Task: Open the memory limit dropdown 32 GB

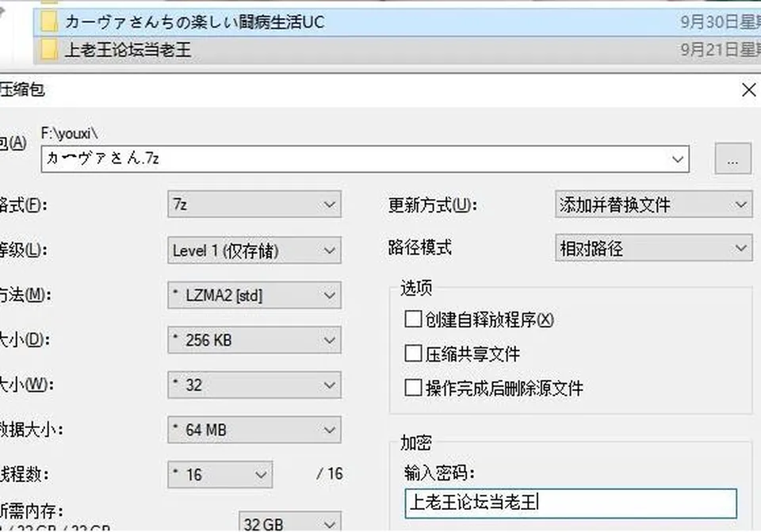Action: (290, 523)
